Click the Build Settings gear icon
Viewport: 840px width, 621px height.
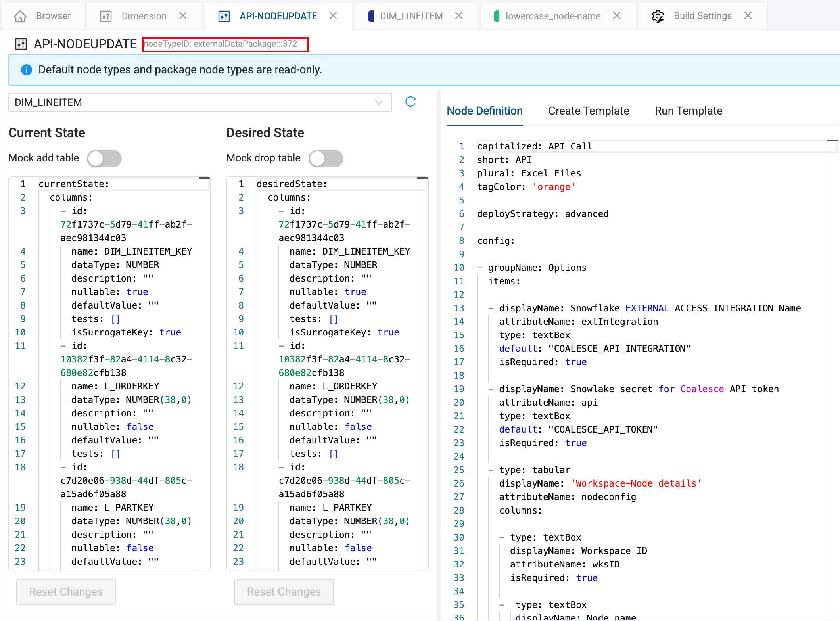point(658,16)
